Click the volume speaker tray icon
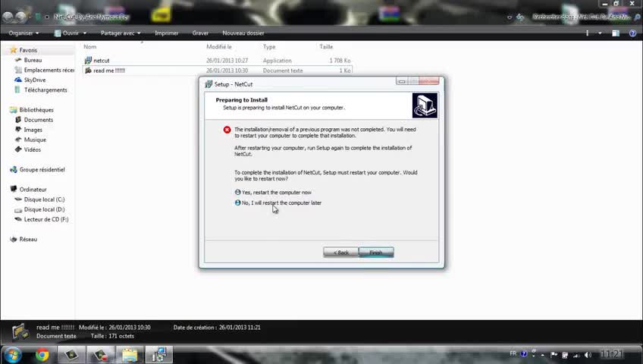 [x=588, y=355]
